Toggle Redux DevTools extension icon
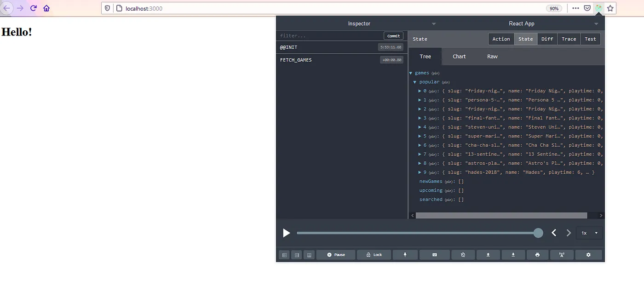644x297 pixels. pos(598,8)
